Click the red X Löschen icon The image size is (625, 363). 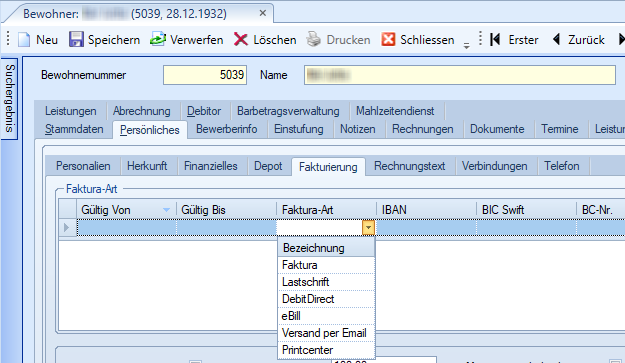(240, 39)
